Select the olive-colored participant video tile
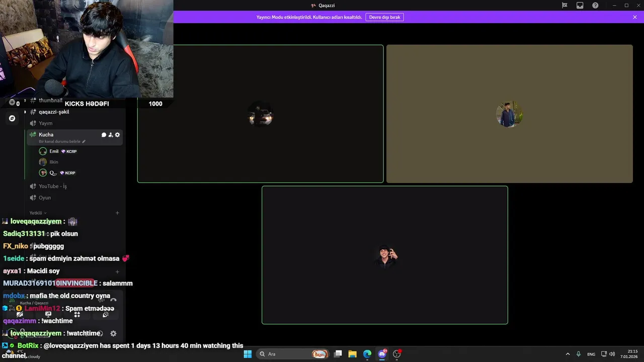The image size is (644, 362). click(509, 114)
